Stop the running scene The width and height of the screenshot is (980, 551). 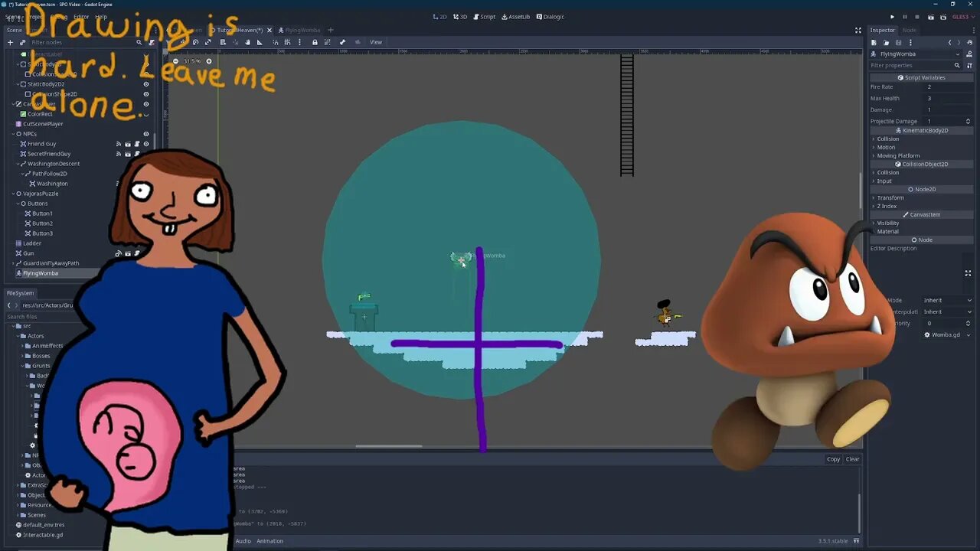(918, 16)
